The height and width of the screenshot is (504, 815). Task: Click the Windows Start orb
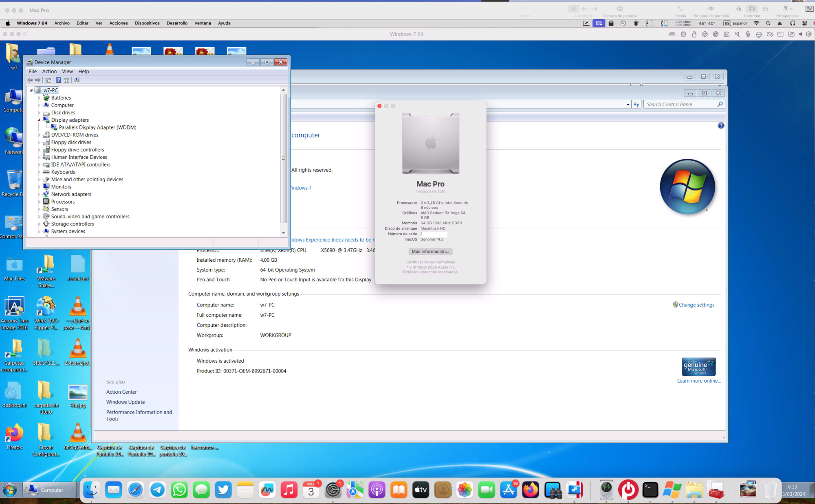[10, 490]
